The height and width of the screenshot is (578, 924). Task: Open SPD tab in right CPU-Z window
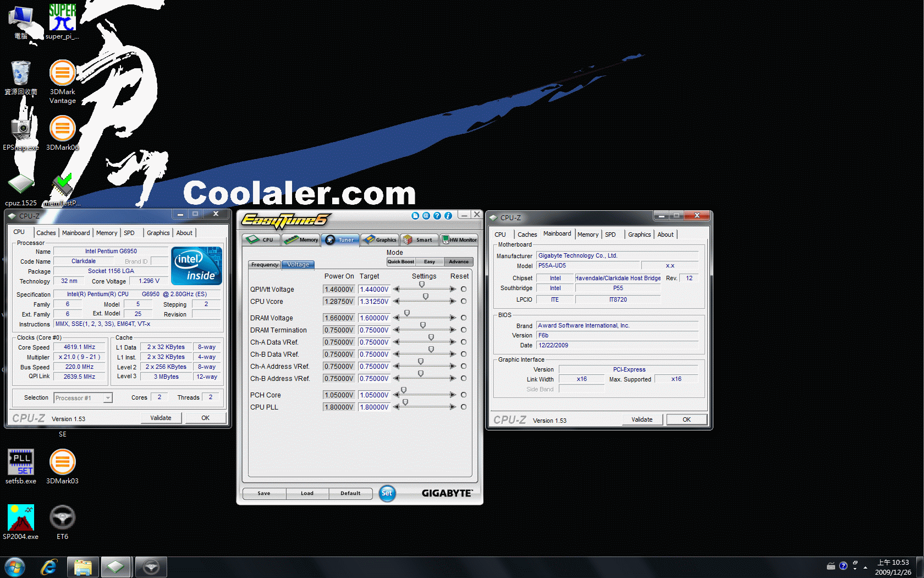[610, 235]
